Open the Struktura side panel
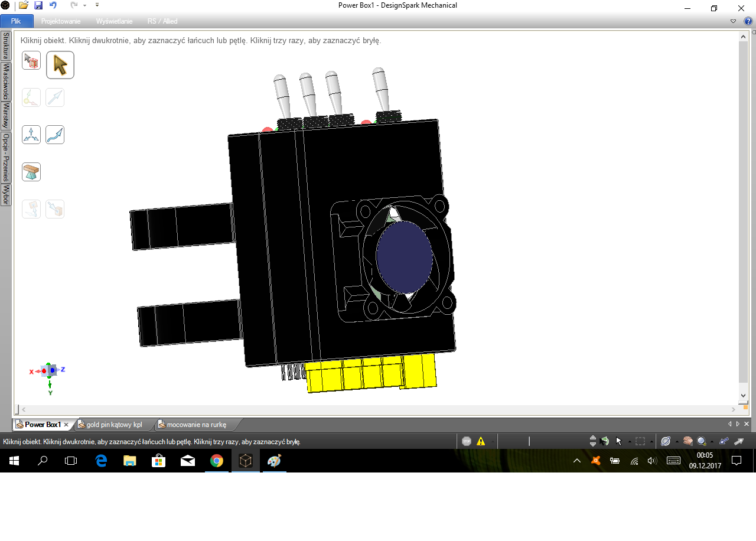 pyautogui.click(x=6, y=45)
